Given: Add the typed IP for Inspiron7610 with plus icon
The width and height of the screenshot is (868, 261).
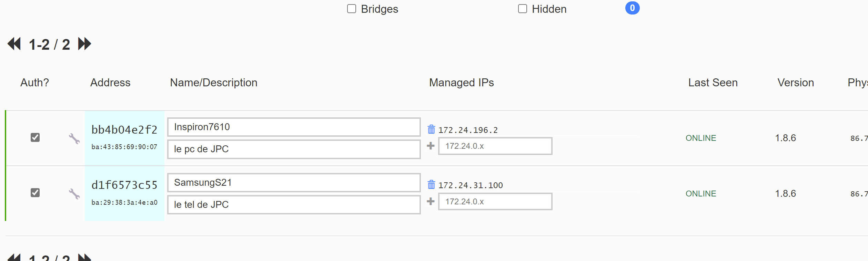Looking at the screenshot, I should (x=431, y=146).
